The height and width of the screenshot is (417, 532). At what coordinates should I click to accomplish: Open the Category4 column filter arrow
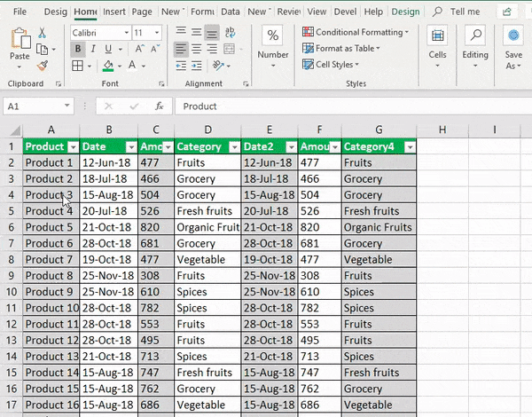(410, 147)
